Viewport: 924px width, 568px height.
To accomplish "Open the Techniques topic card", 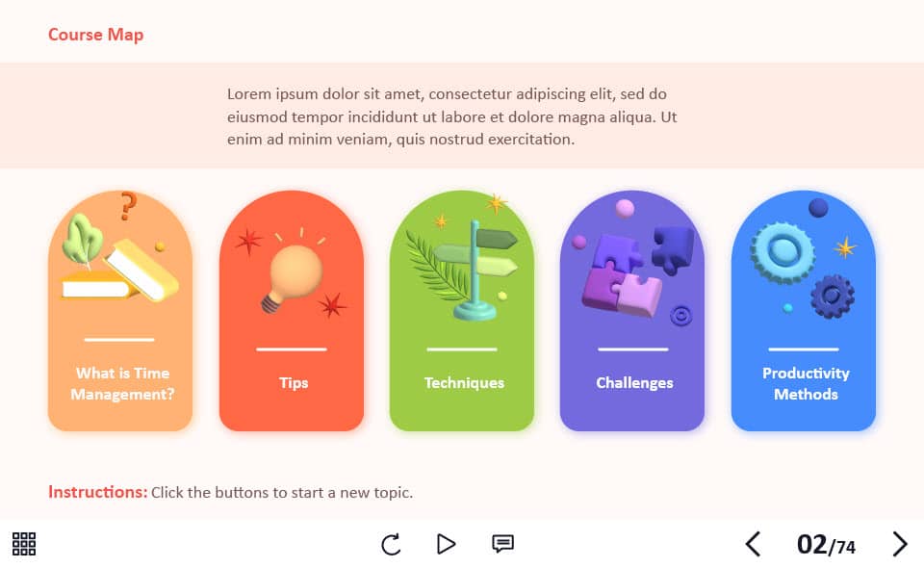I will [462, 311].
